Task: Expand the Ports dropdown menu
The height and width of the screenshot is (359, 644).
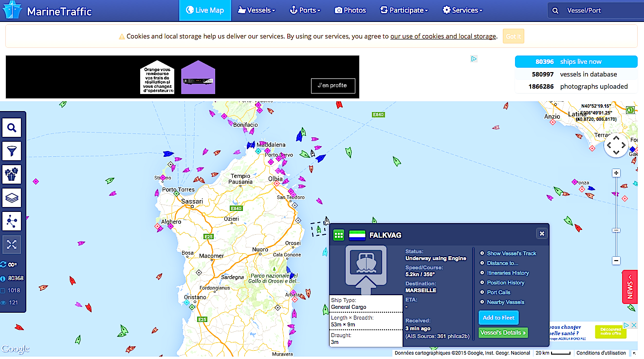Action: (305, 10)
